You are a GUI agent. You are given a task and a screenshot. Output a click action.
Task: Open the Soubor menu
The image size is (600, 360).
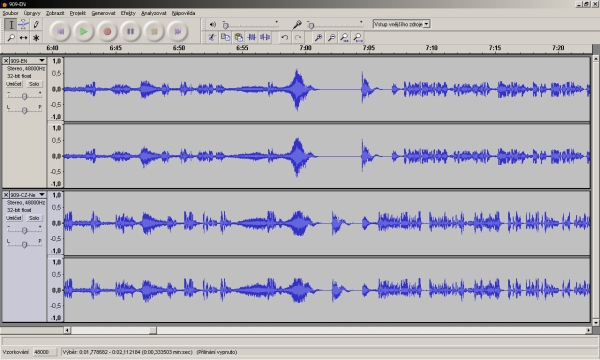coord(10,13)
